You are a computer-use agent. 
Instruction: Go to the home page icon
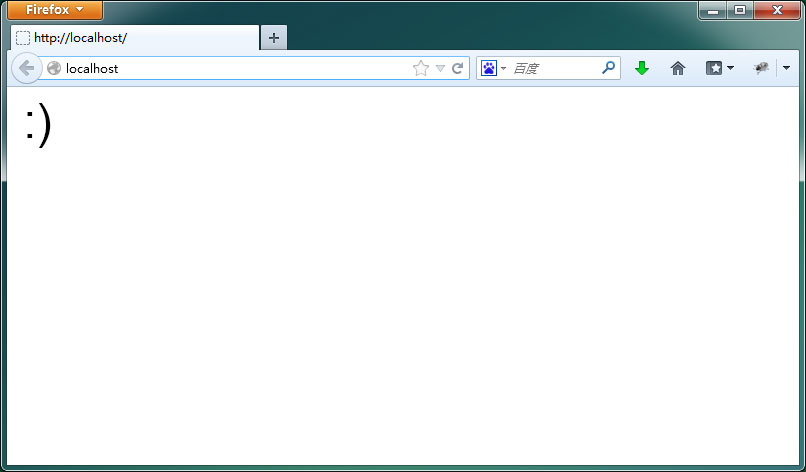click(678, 68)
